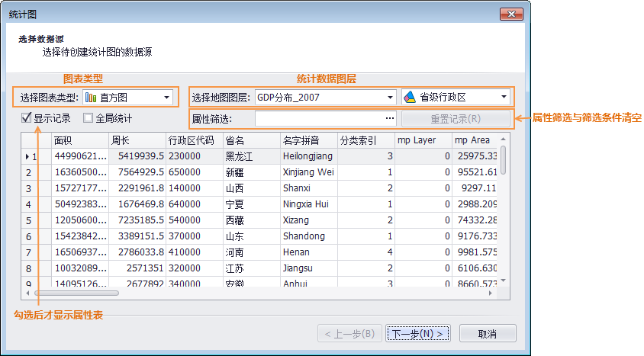The width and height of the screenshot is (644, 356).
Task: Expand the GDP分布_2007 map layer dropdown
Action: pyautogui.click(x=390, y=98)
